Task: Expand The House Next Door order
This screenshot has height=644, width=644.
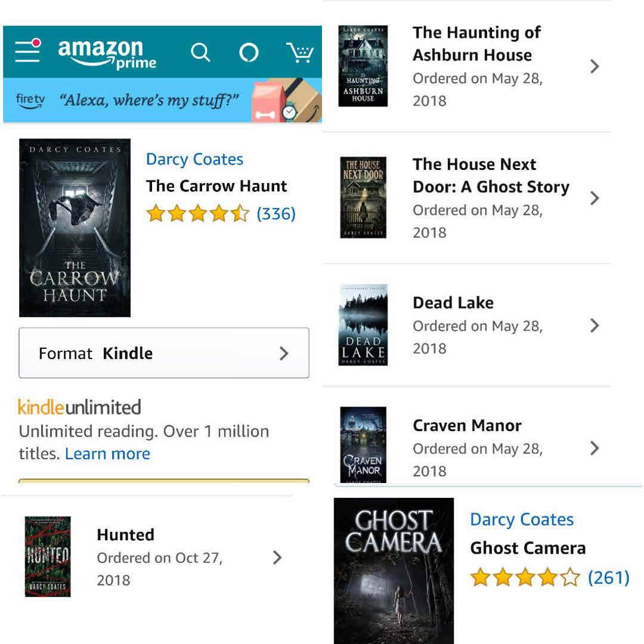Action: [x=594, y=198]
